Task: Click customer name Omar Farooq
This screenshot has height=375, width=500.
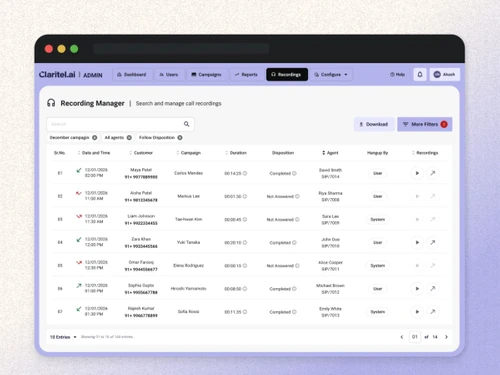Action: (141, 262)
